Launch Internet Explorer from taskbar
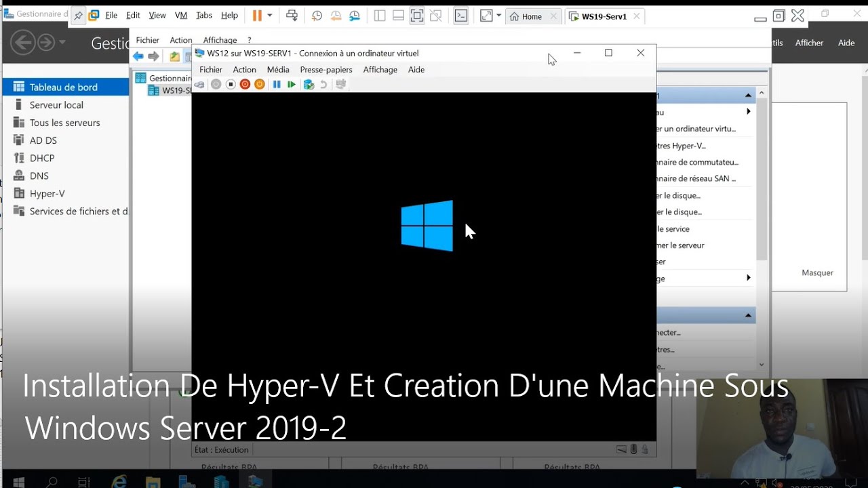The width and height of the screenshot is (868, 488). point(119,482)
